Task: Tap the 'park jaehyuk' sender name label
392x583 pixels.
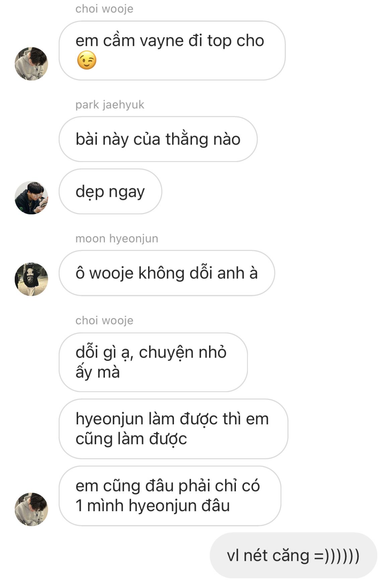Action: click(x=110, y=105)
